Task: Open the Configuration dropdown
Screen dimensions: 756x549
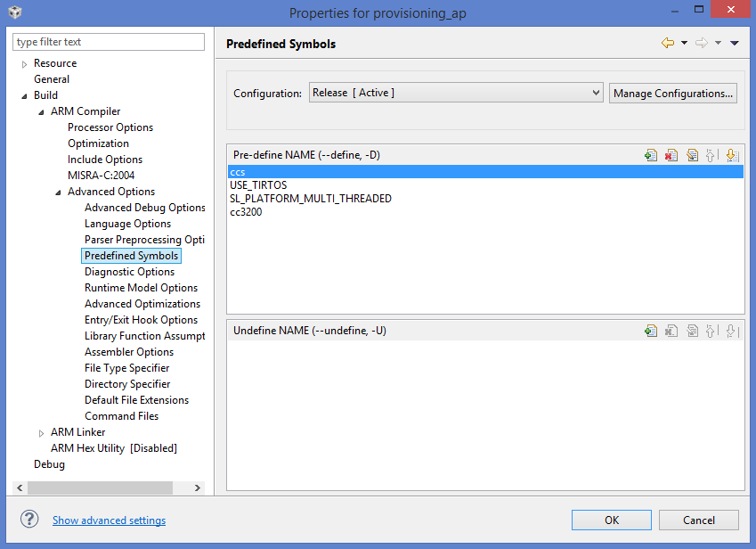Action: pyautogui.click(x=456, y=93)
